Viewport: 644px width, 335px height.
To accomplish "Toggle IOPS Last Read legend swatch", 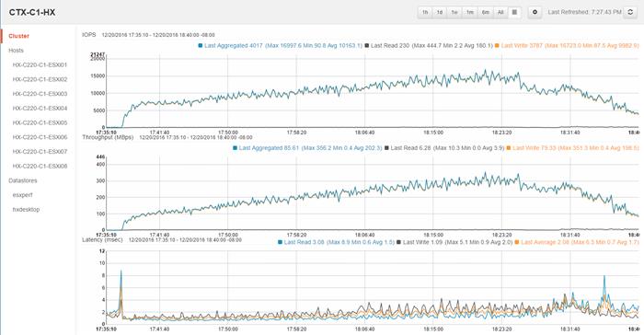I will 367,46.
